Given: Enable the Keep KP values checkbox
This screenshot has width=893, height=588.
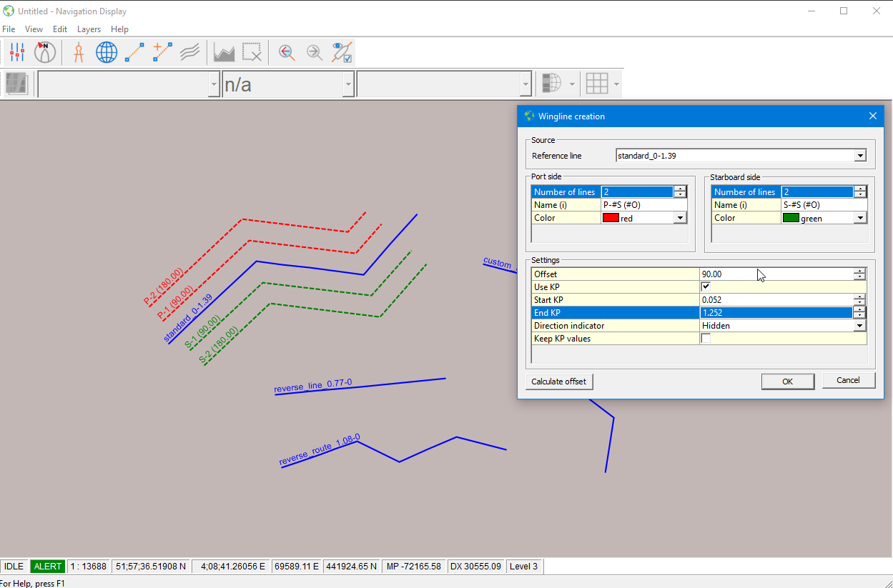Looking at the screenshot, I should 706,339.
